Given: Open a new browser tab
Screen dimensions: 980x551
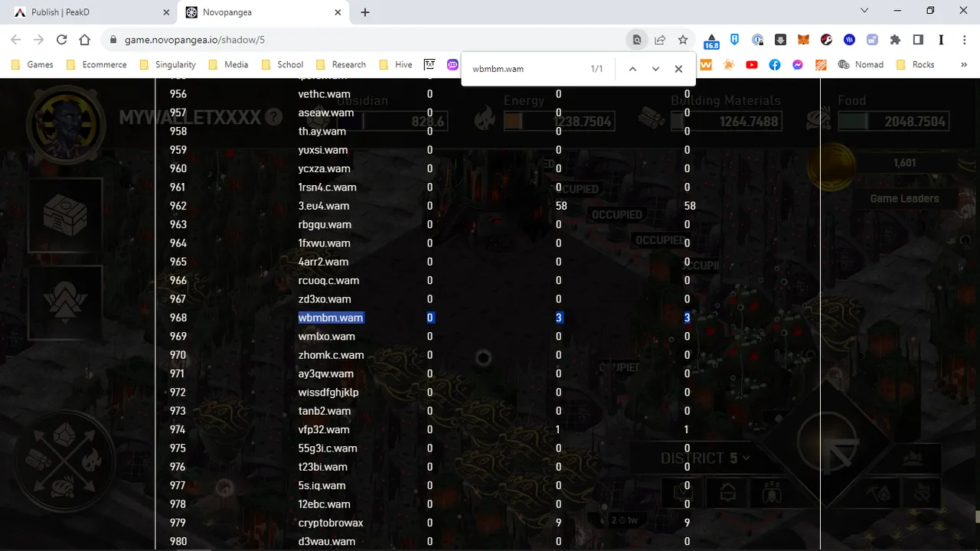Looking at the screenshot, I should (x=365, y=12).
